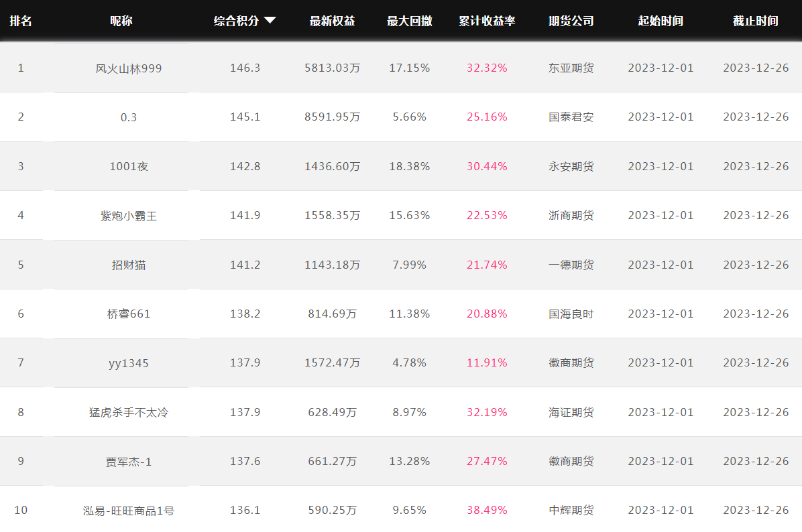
Task: Select equity 8591.95万
Action: tap(333, 117)
